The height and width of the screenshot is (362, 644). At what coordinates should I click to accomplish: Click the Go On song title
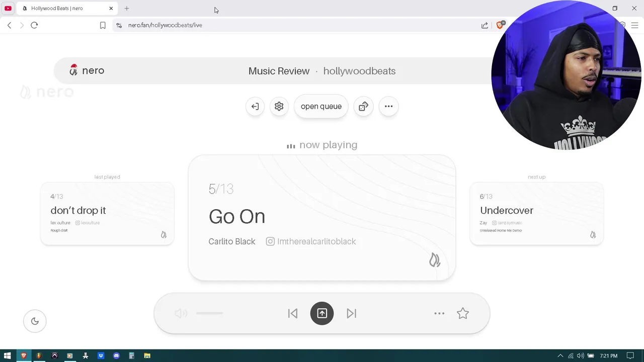coord(237,217)
